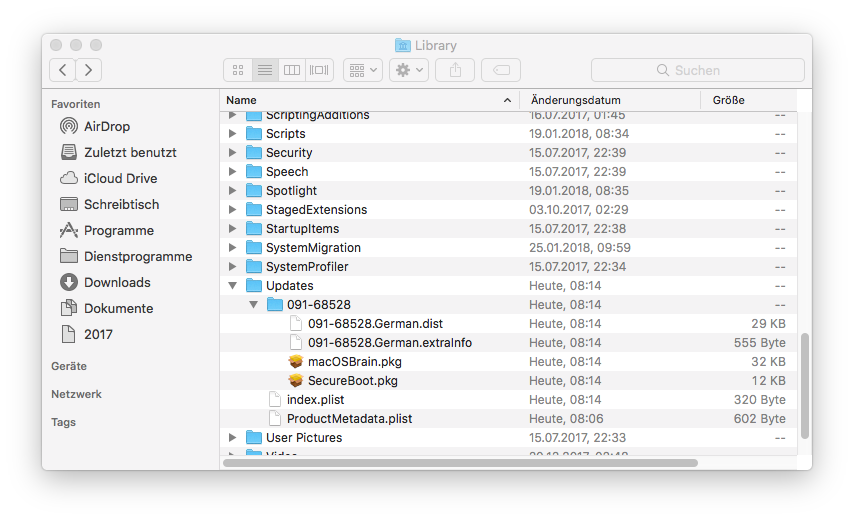
Task: Select the Updates folder icon
Action: point(254,285)
